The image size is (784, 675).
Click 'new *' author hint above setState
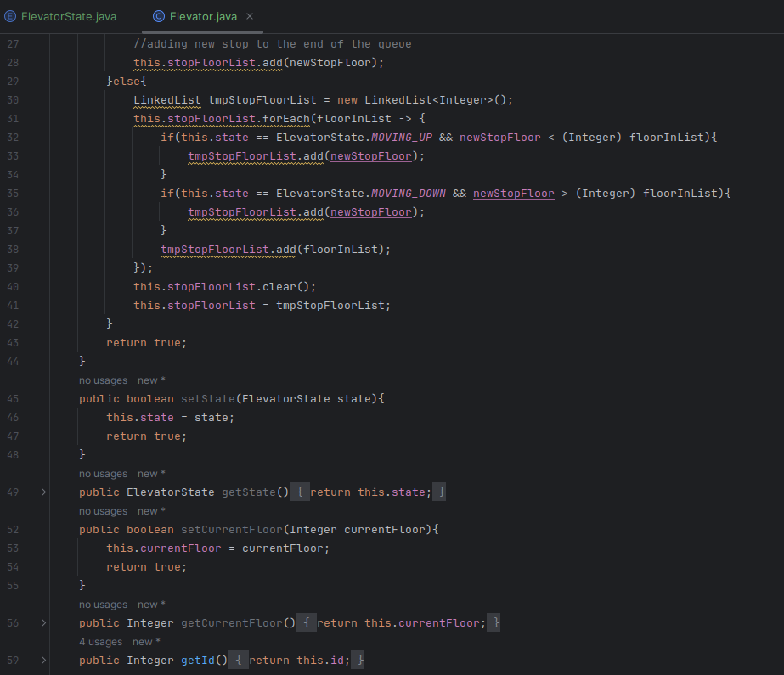click(x=151, y=380)
